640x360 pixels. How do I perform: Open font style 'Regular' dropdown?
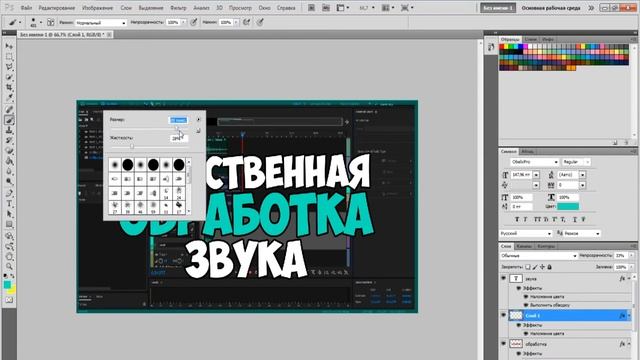576,162
